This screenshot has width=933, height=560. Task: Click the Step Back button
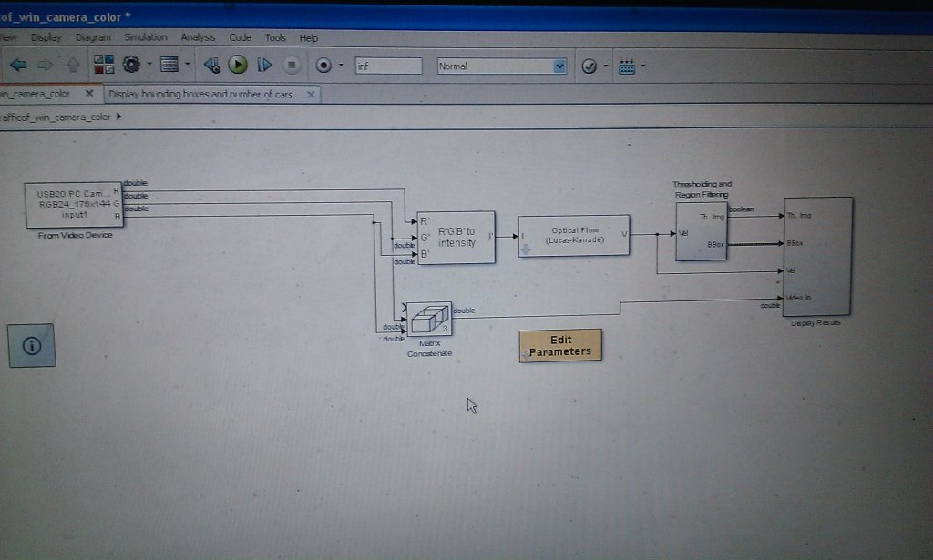coord(211,66)
